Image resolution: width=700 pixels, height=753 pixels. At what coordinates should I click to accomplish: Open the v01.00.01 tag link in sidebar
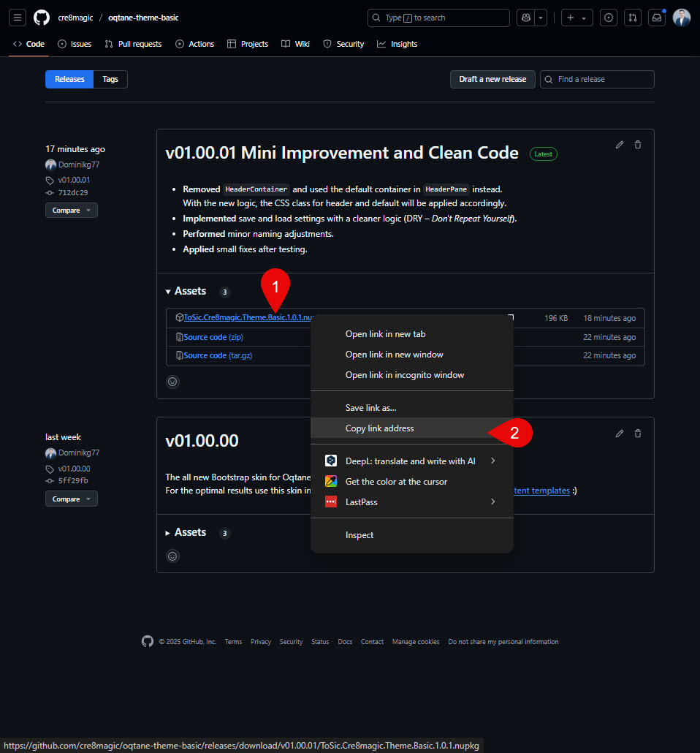tap(74, 180)
